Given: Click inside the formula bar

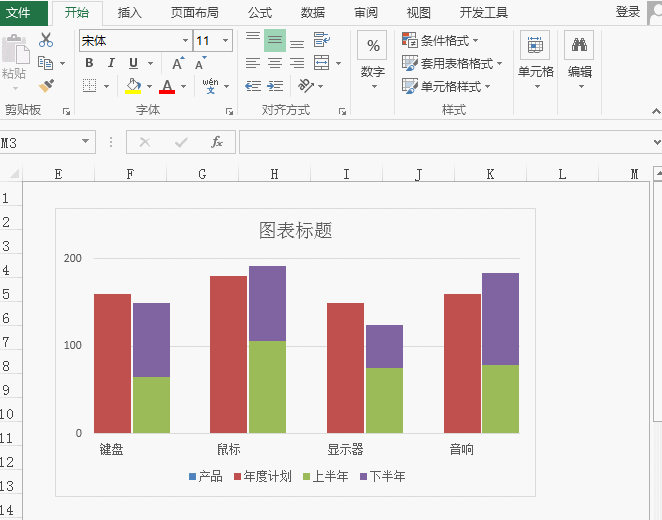Looking at the screenshot, I should (x=445, y=142).
